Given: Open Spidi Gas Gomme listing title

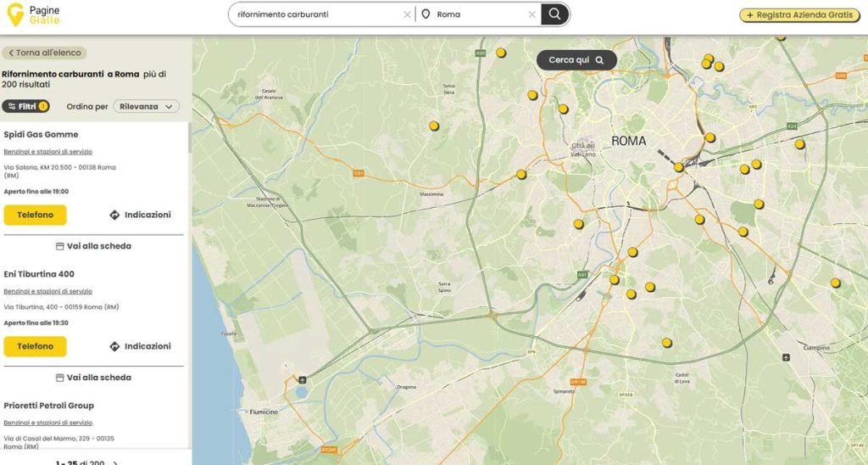Looking at the screenshot, I should pos(41,134).
